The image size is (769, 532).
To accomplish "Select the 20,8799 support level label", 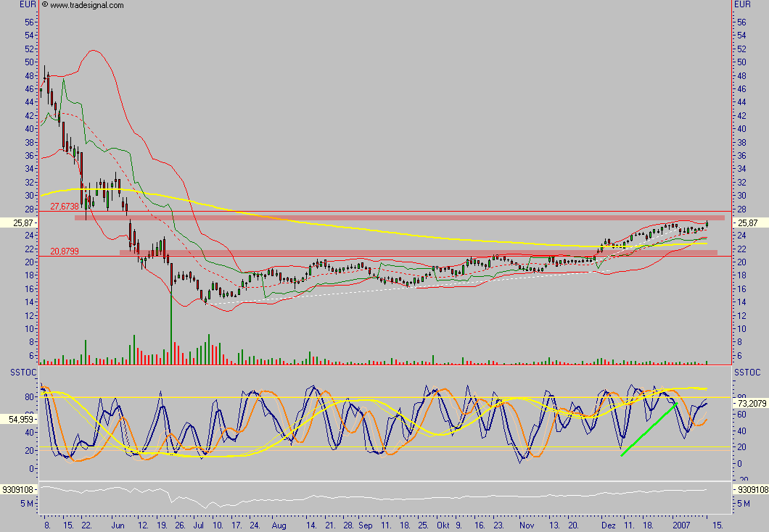I will pyautogui.click(x=65, y=252).
